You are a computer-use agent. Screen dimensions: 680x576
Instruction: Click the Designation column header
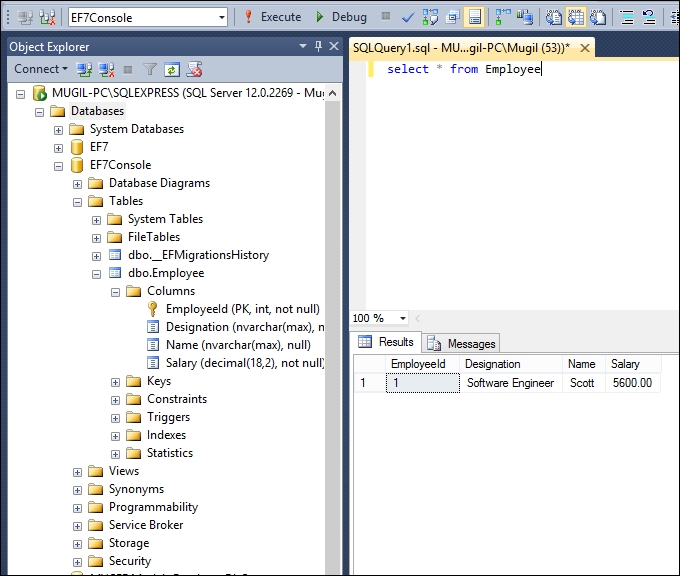pyautogui.click(x=511, y=363)
